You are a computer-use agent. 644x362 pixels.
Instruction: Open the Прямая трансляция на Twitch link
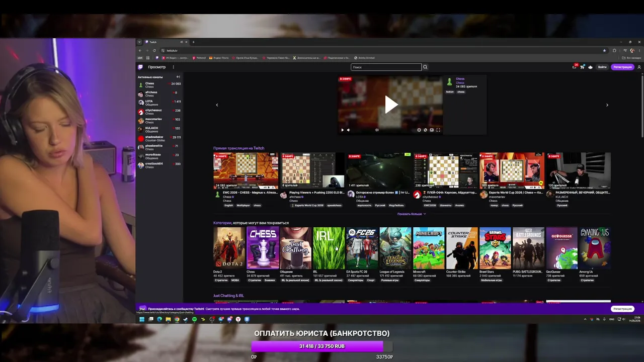[238, 148]
